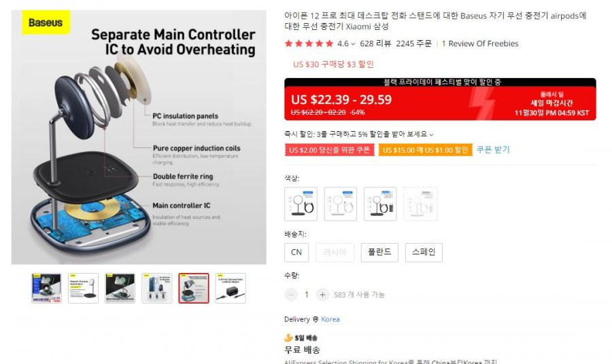The height and width of the screenshot is (364, 612).
Task: Expand the 즉시 할인 bulk discount details
Action: (431, 134)
